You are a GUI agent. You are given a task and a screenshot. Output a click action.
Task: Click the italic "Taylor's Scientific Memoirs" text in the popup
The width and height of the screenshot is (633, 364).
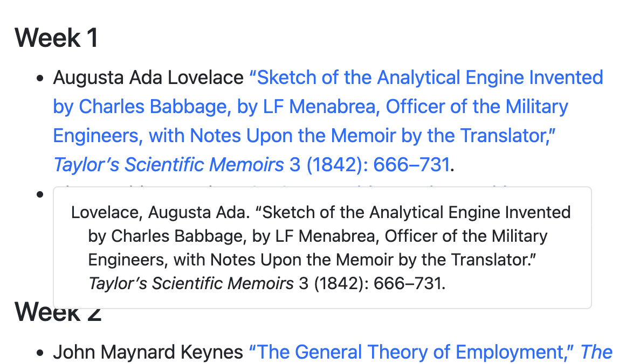click(190, 283)
